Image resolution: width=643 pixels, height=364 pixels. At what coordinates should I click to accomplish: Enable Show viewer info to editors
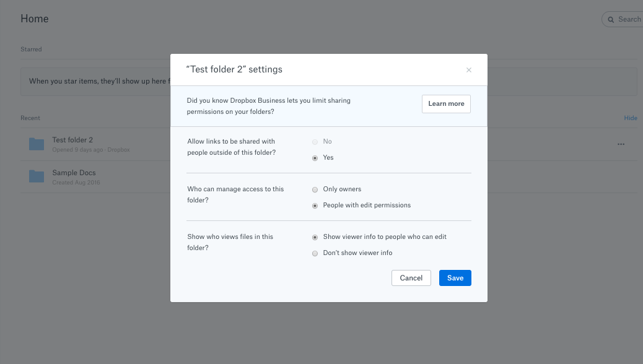click(315, 237)
